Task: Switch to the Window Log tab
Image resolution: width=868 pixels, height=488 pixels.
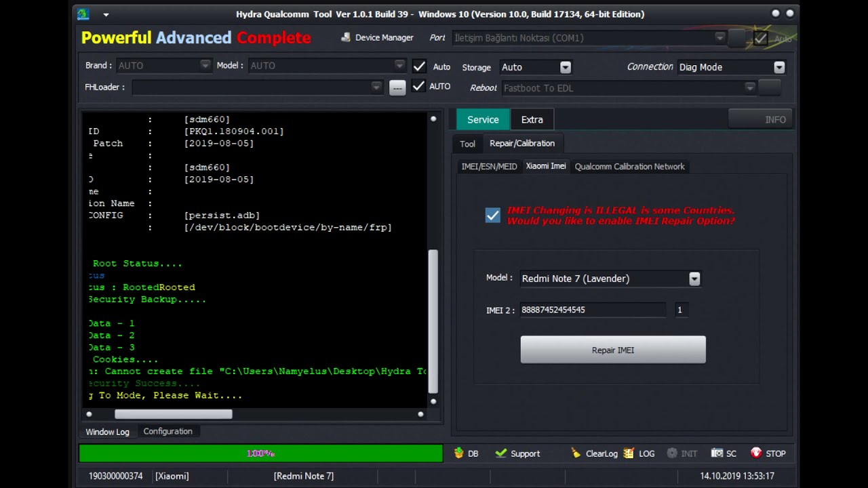Action: (107, 432)
